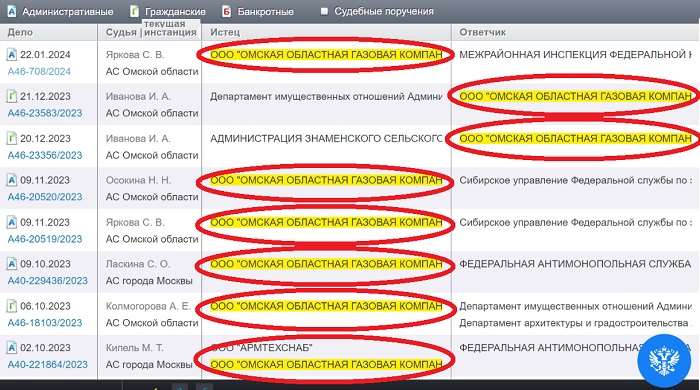Click the round blue eagle emblem button
This screenshot has height=390, width=700.
tap(664, 361)
